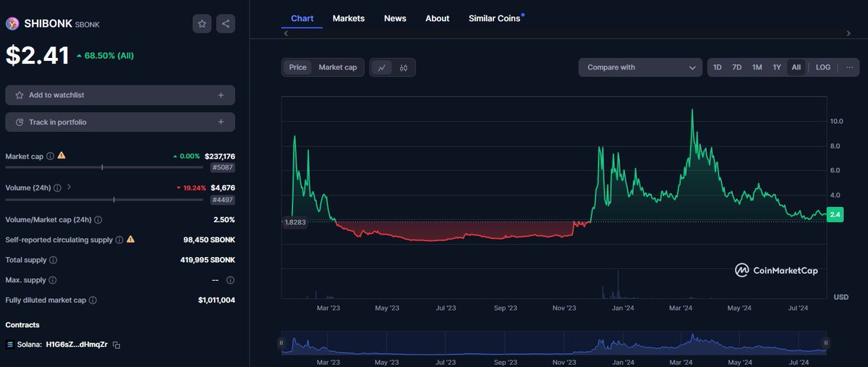The height and width of the screenshot is (367, 868).
Task: Click the $4,676 volume value
Action: click(x=223, y=187)
